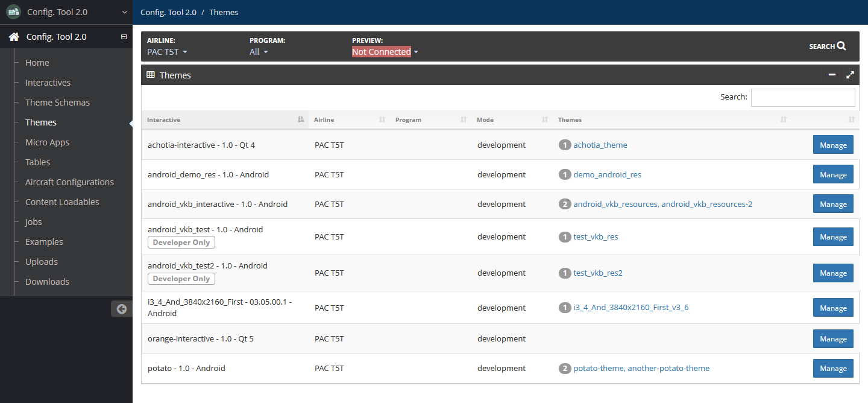Click the home icon in sidebar header

[x=14, y=37]
